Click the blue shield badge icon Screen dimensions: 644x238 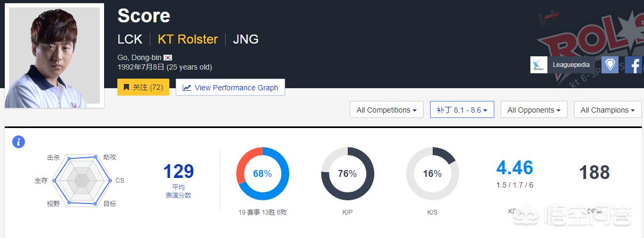[x=610, y=65]
